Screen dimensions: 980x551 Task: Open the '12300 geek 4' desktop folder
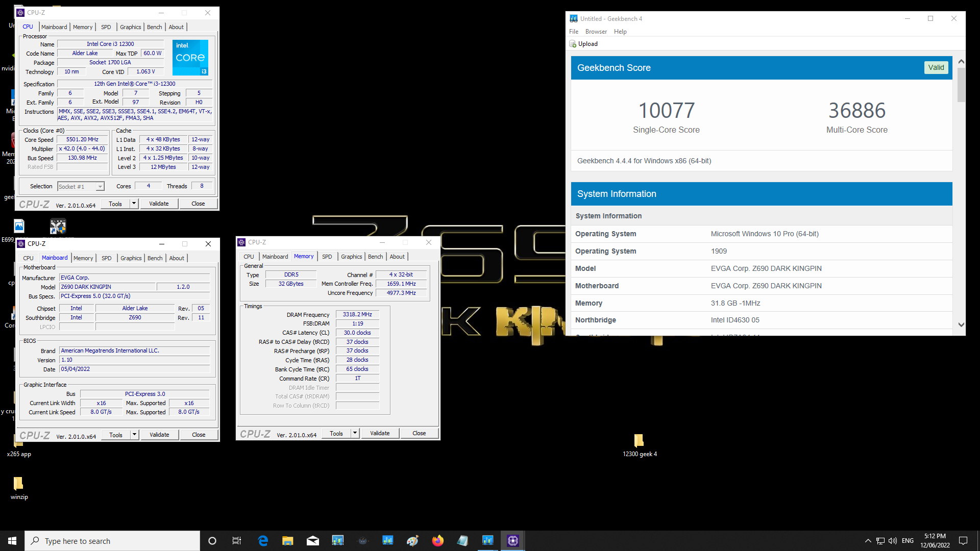pos(639,445)
